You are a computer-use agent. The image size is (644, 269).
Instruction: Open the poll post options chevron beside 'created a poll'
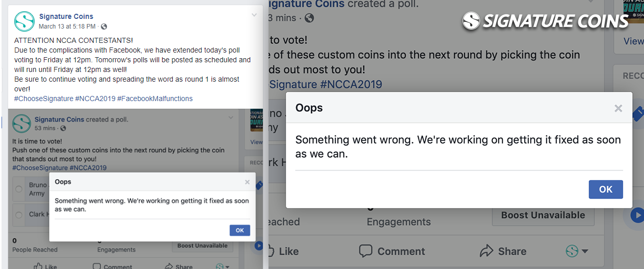[x=231, y=118]
